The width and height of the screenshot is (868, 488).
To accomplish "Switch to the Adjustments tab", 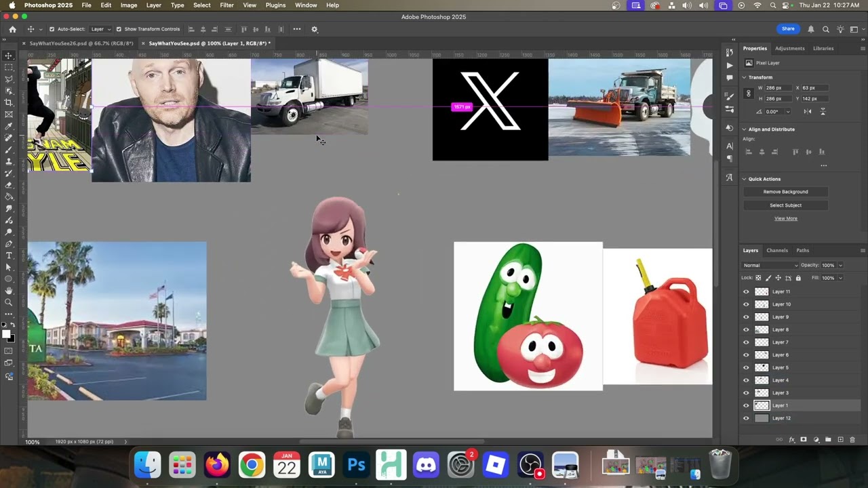I will [790, 48].
